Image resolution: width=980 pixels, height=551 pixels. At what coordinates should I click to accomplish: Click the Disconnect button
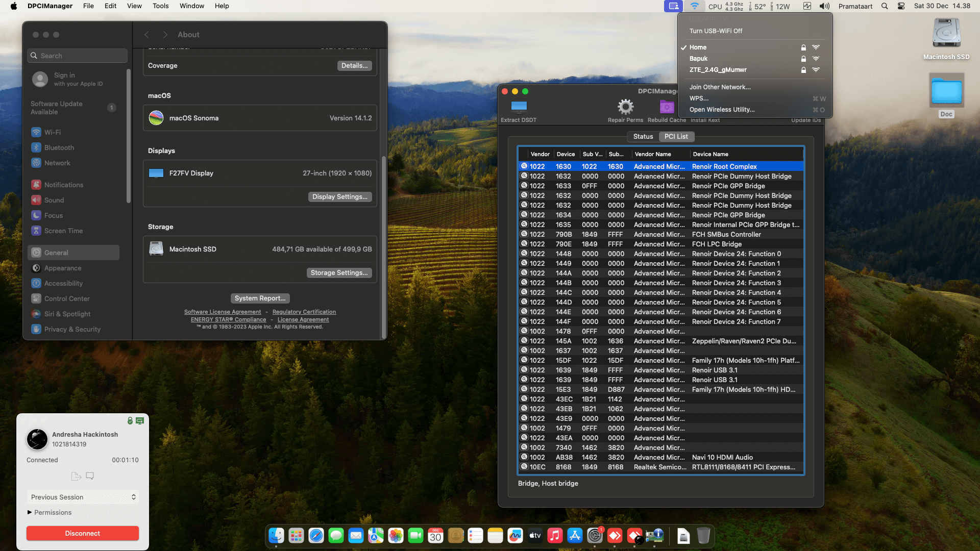(x=83, y=533)
